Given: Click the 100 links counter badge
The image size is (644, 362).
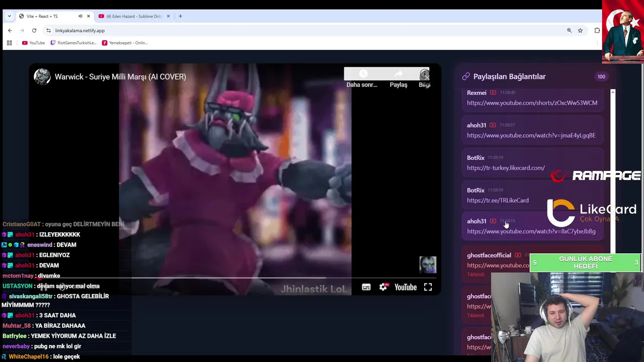Looking at the screenshot, I should 601,76.
